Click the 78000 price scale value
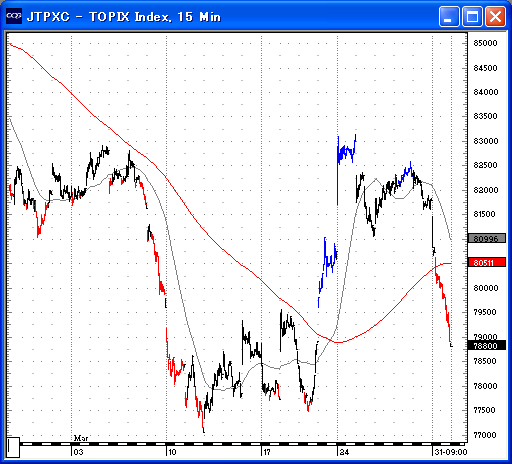The width and height of the screenshot is (512, 464). click(x=485, y=386)
